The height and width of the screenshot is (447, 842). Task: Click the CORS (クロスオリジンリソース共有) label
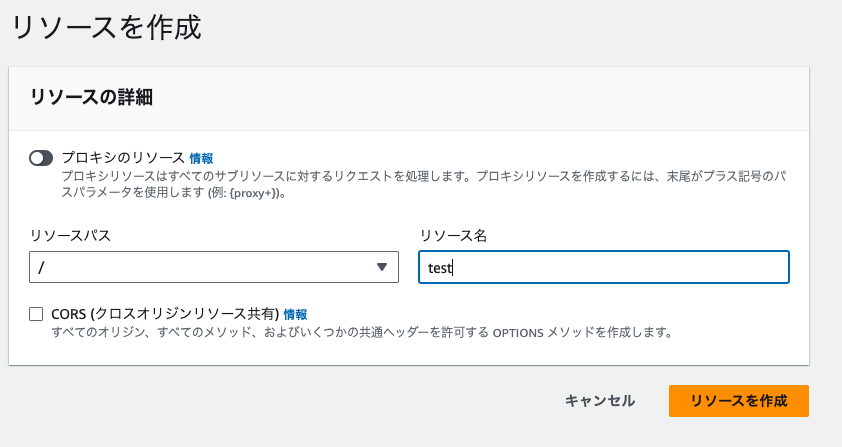point(165,314)
